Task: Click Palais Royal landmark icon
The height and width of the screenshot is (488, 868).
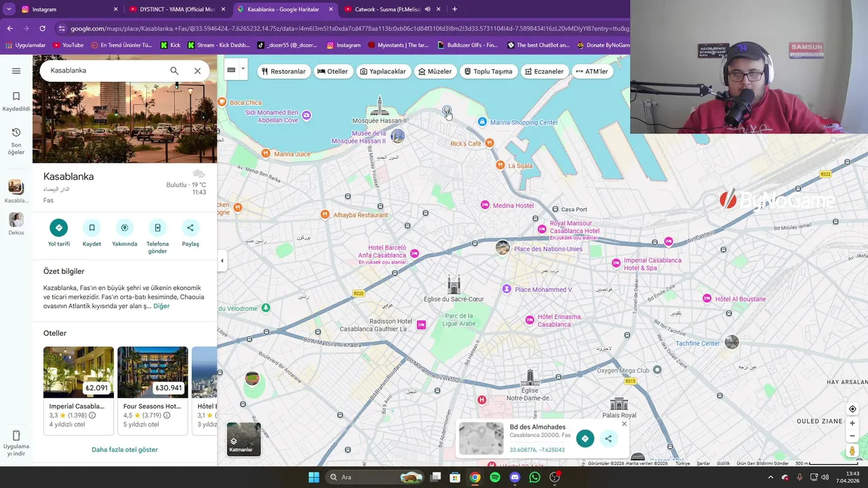Action: click(619, 403)
